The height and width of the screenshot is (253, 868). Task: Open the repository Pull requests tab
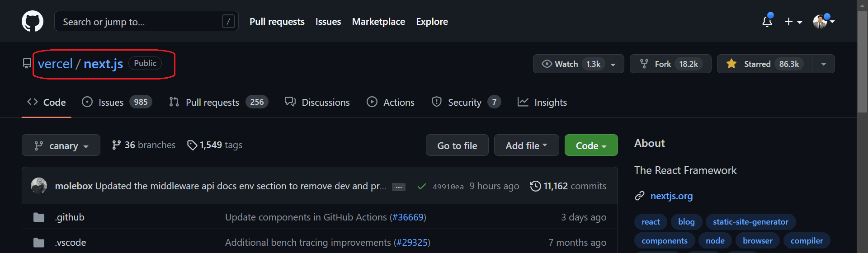[218, 103]
